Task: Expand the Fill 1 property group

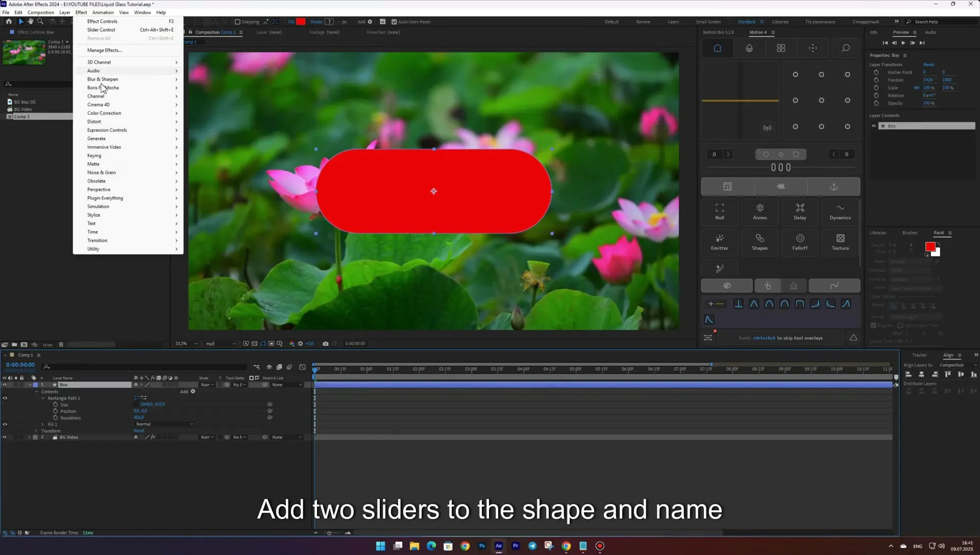Action: (42, 424)
